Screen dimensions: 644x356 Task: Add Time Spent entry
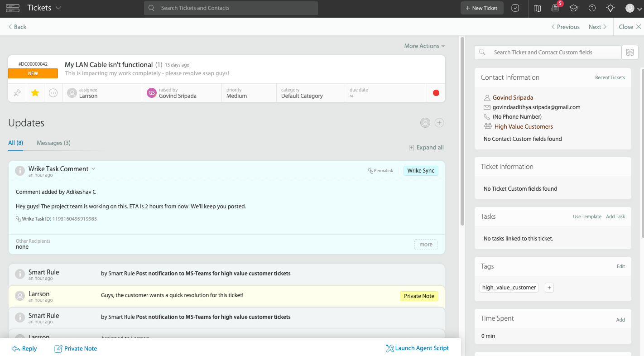point(620,320)
